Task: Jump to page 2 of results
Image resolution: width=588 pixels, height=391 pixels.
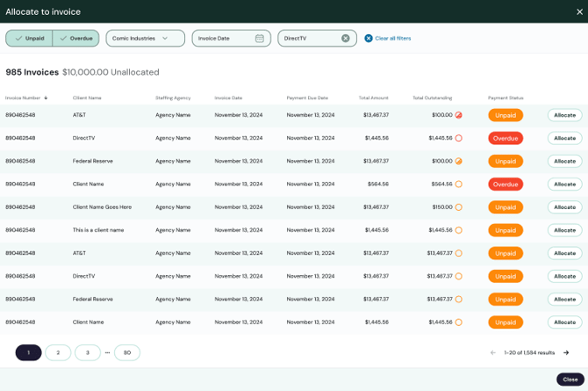Action: pos(58,352)
